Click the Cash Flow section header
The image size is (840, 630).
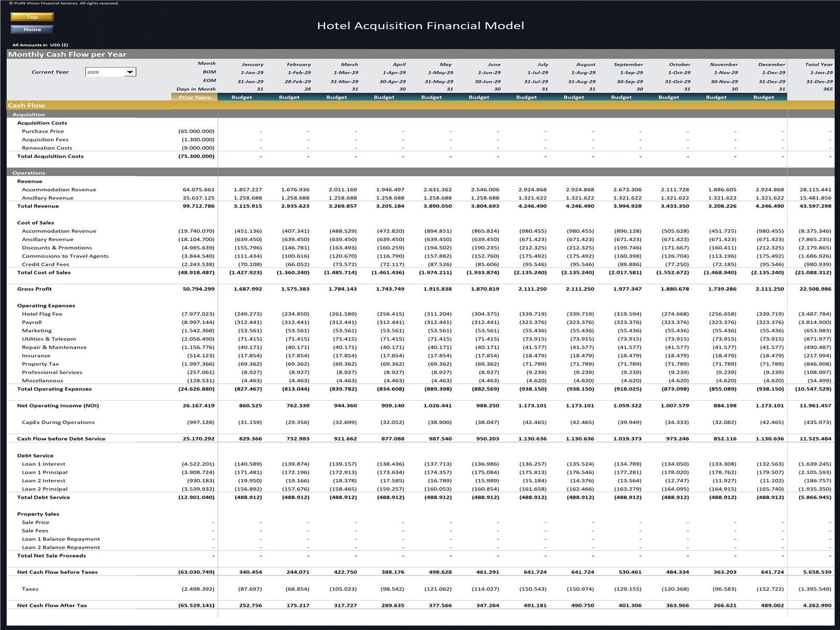coord(25,105)
